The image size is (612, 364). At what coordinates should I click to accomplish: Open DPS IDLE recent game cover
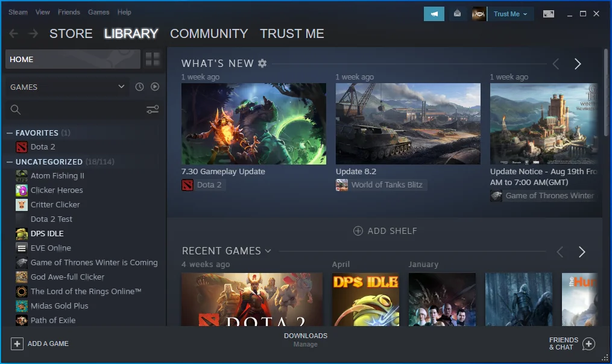click(x=365, y=300)
